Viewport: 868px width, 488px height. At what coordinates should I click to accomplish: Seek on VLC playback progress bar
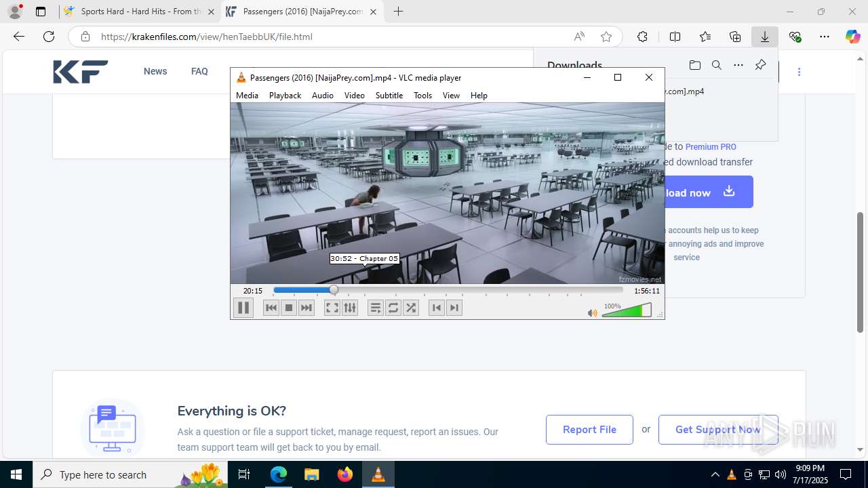coord(448,290)
